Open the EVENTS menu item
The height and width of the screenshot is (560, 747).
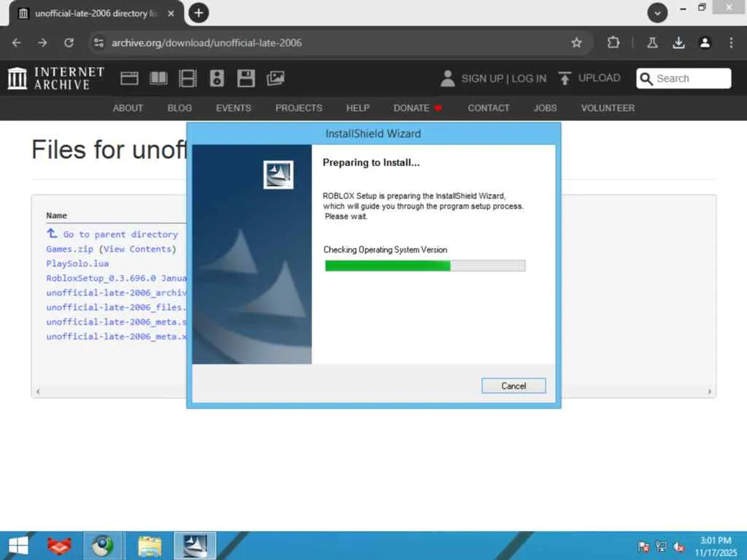coord(233,108)
